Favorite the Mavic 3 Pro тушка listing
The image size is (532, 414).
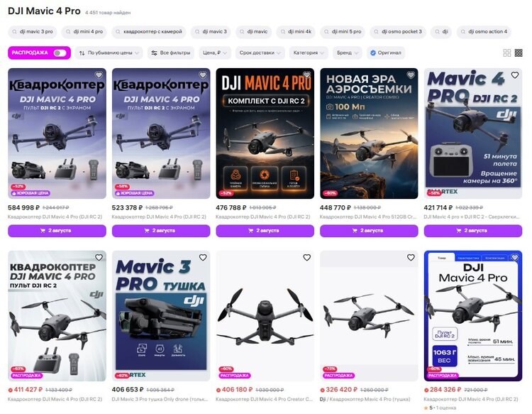pos(203,258)
